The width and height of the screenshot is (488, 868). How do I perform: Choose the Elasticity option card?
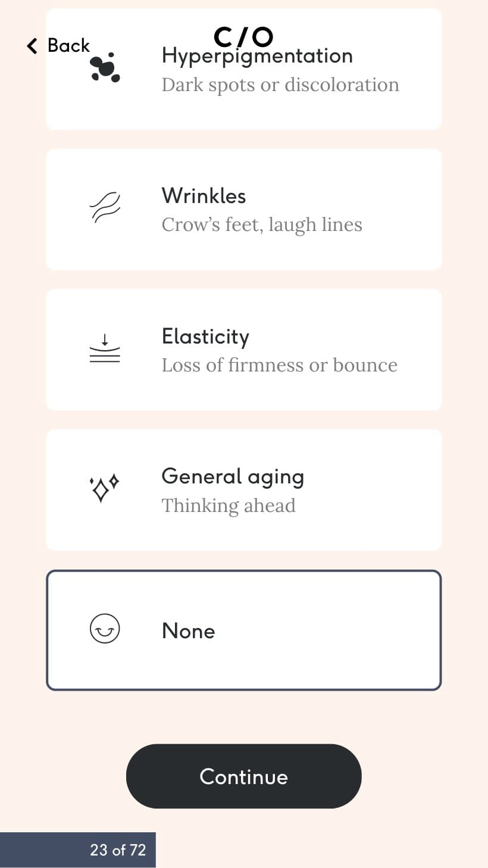pyautogui.click(x=244, y=350)
